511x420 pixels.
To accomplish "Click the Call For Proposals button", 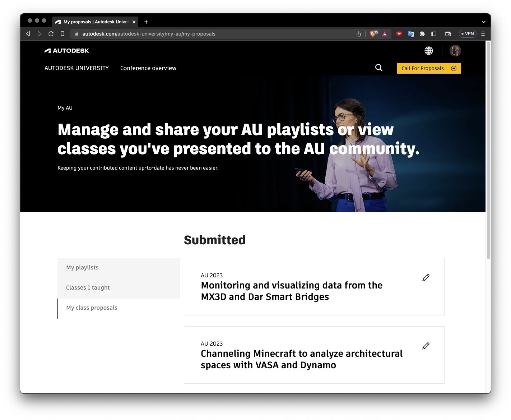I will (428, 68).
